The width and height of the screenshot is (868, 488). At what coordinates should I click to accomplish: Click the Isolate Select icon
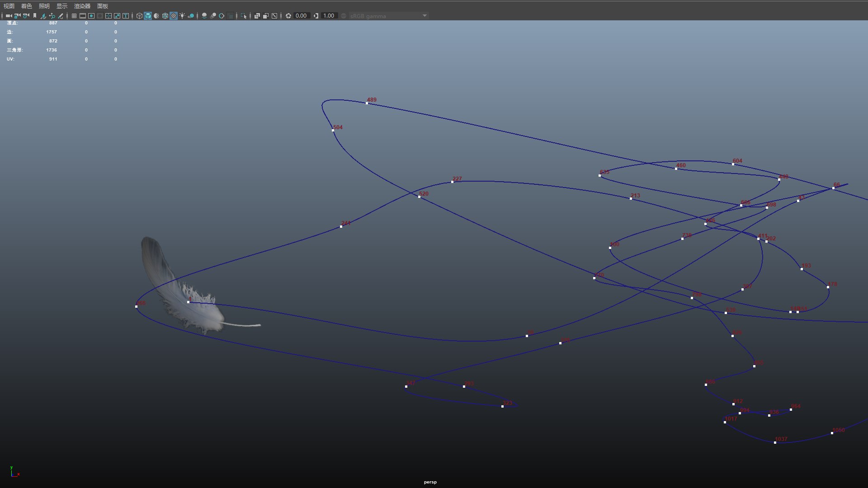(244, 16)
